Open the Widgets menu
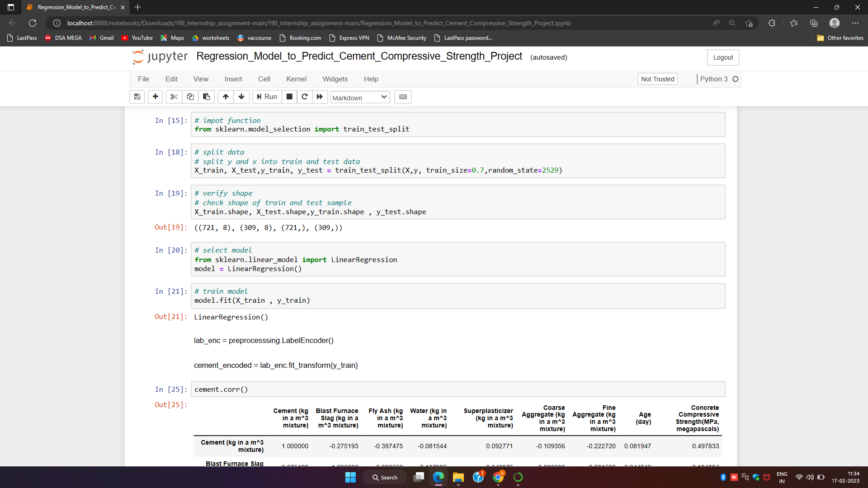868x488 pixels. tap(335, 79)
